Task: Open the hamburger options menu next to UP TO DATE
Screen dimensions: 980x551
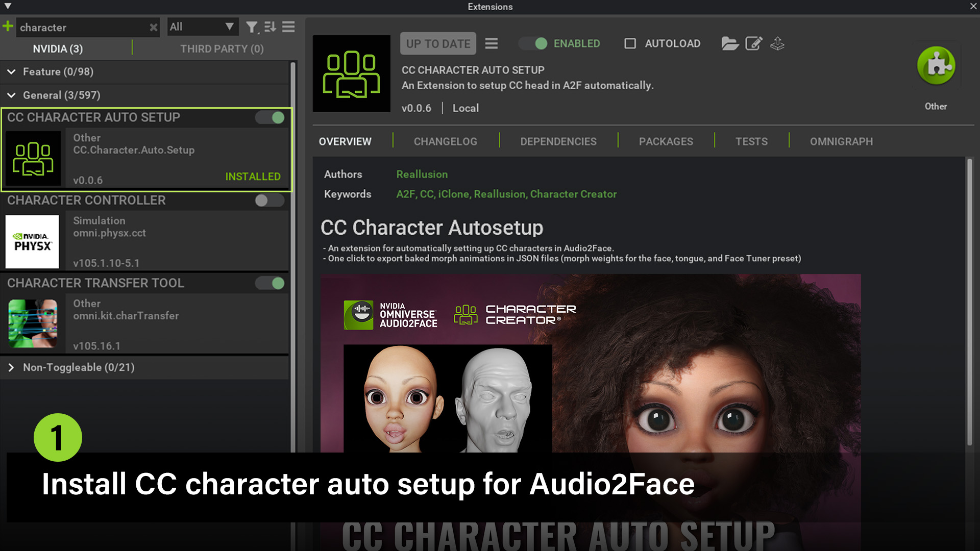Action: coord(492,44)
